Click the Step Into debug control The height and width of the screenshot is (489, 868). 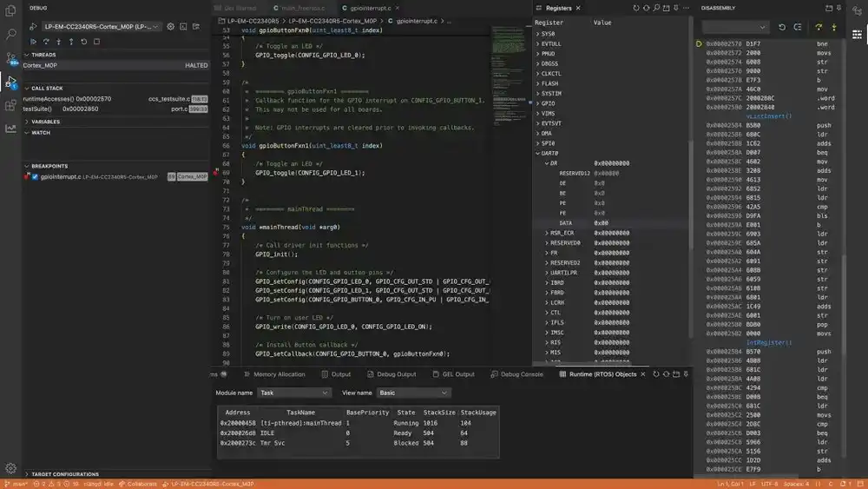[59, 42]
